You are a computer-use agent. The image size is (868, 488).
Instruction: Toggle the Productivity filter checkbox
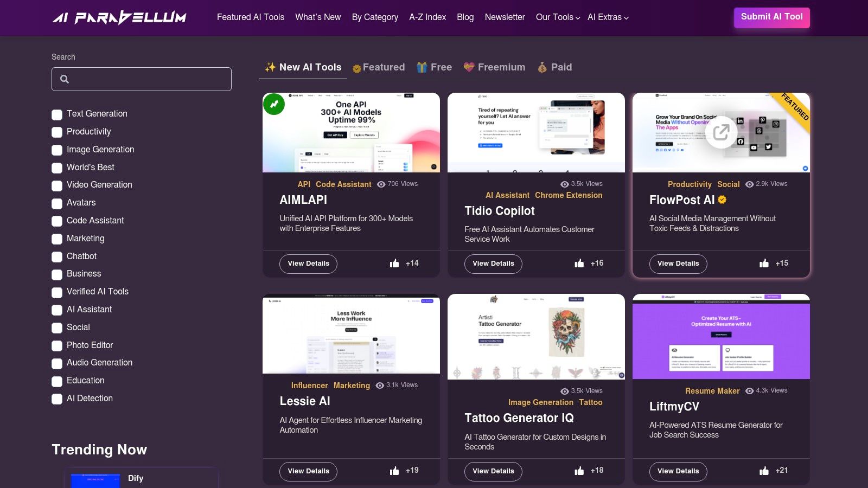[x=57, y=132]
